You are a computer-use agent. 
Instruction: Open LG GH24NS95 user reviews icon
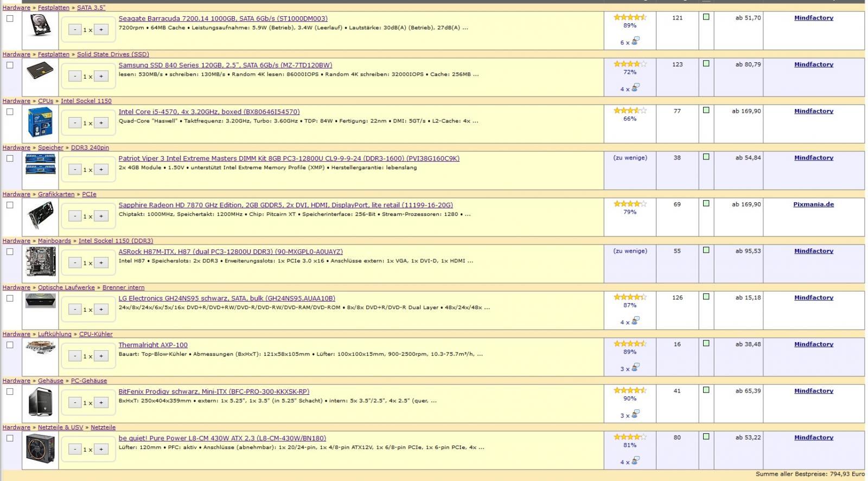tap(635, 320)
